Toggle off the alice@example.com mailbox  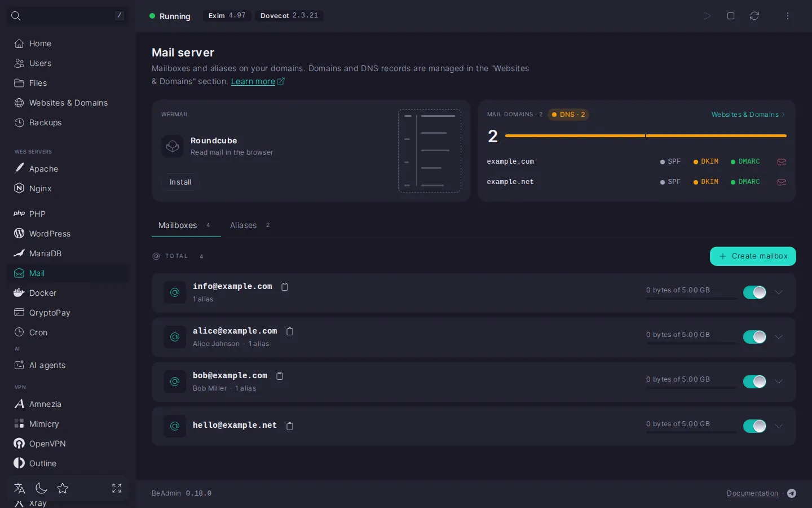[754, 337]
